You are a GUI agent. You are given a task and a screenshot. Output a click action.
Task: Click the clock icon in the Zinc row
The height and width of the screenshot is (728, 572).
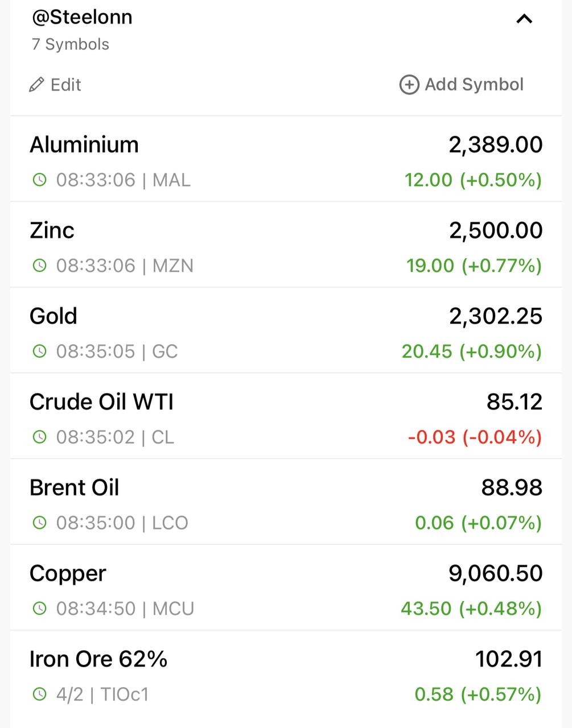[x=39, y=266]
